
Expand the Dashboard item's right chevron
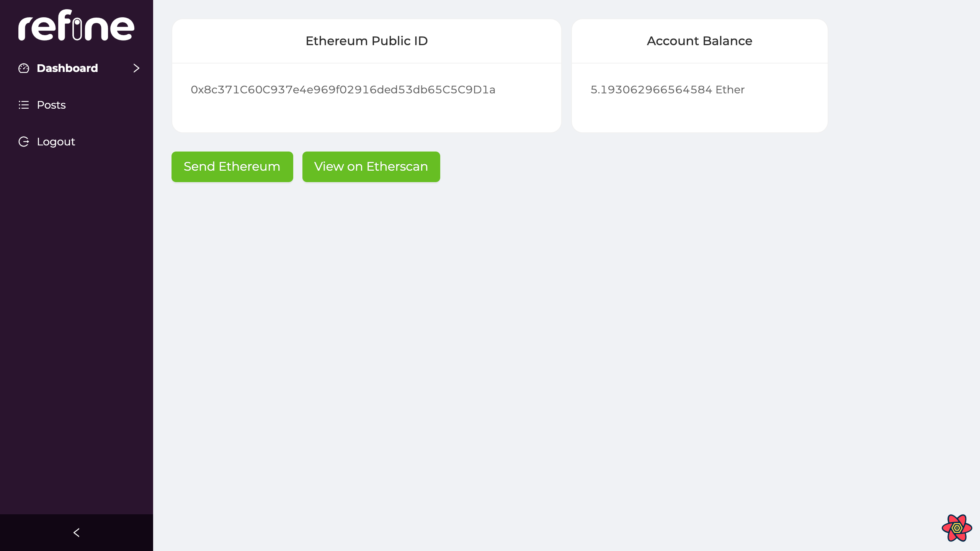pos(136,68)
